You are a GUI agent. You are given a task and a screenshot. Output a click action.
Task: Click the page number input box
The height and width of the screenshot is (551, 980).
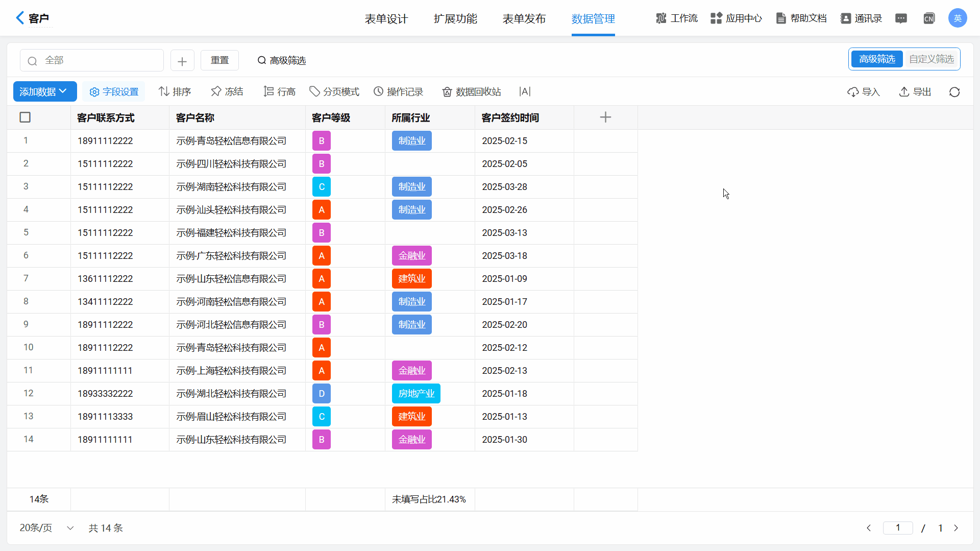(x=898, y=528)
